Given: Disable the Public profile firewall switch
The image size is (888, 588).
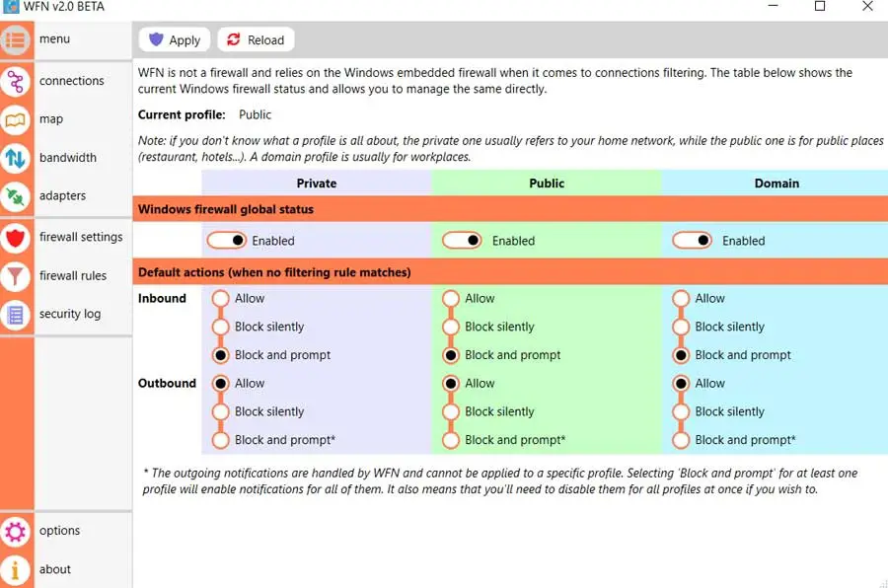Looking at the screenshot, I should coord(462,241).
